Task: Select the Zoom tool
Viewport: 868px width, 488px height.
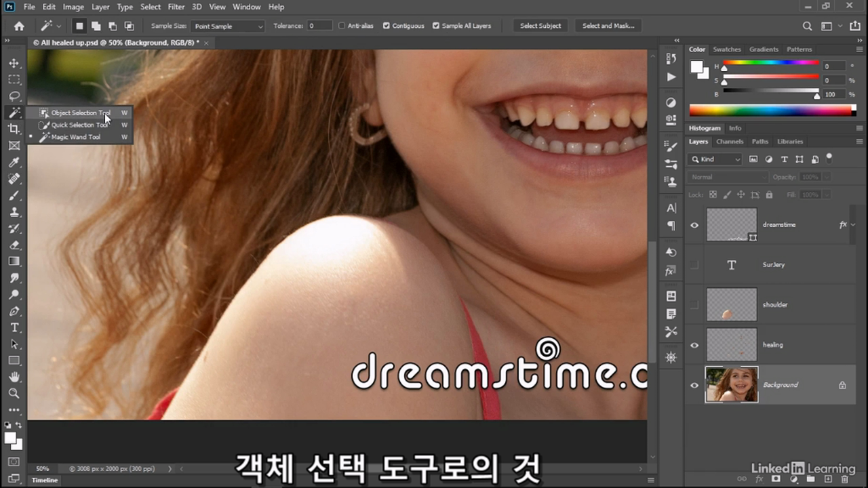Action: 14,393
